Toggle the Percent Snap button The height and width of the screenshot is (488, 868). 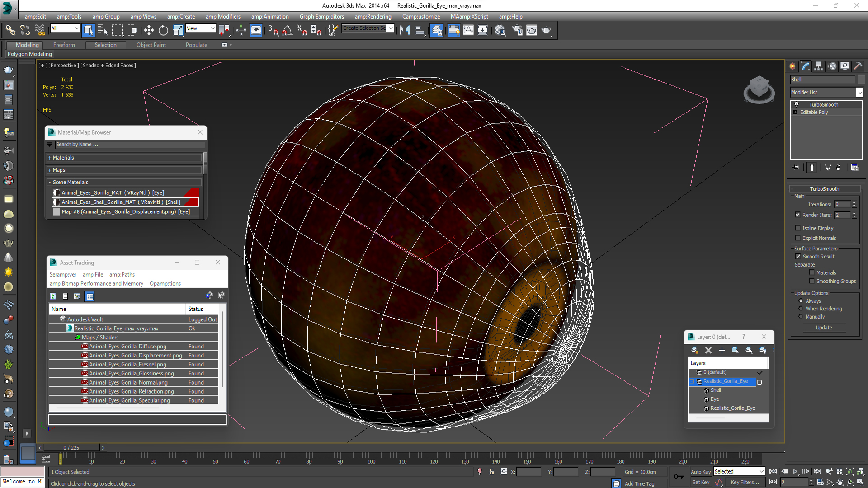[x=302, y=30]
